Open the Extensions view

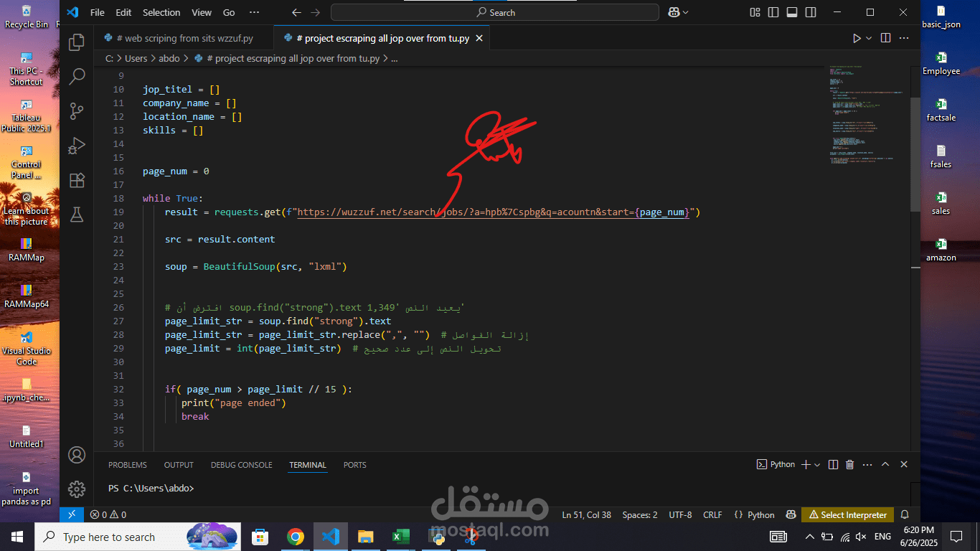[77, 180]
